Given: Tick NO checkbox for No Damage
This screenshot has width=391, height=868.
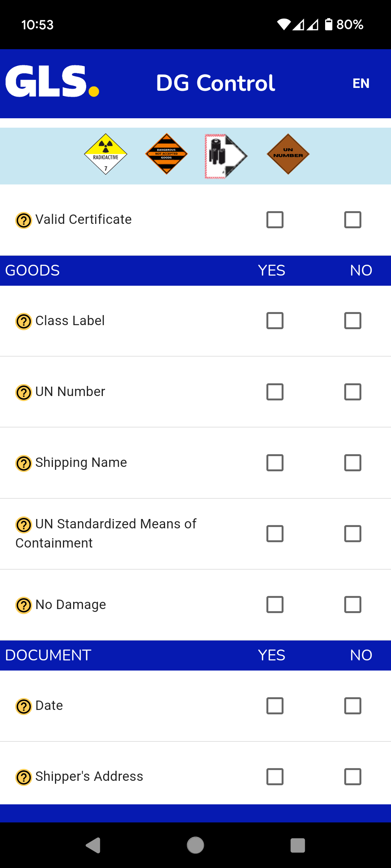Looking at the screenshot, I should [x=353, y=604].
